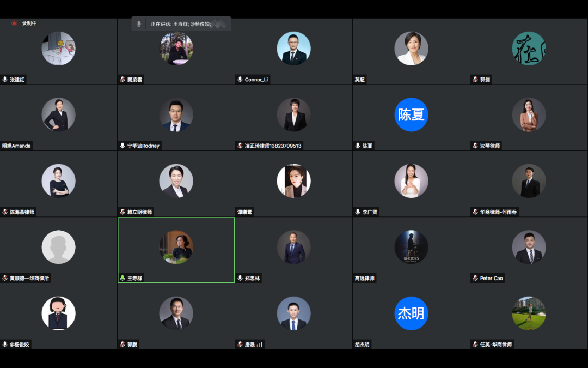588x368 pixels.
Task: Select 黄顺德's default gray avatar
Action: coord(58,247)
